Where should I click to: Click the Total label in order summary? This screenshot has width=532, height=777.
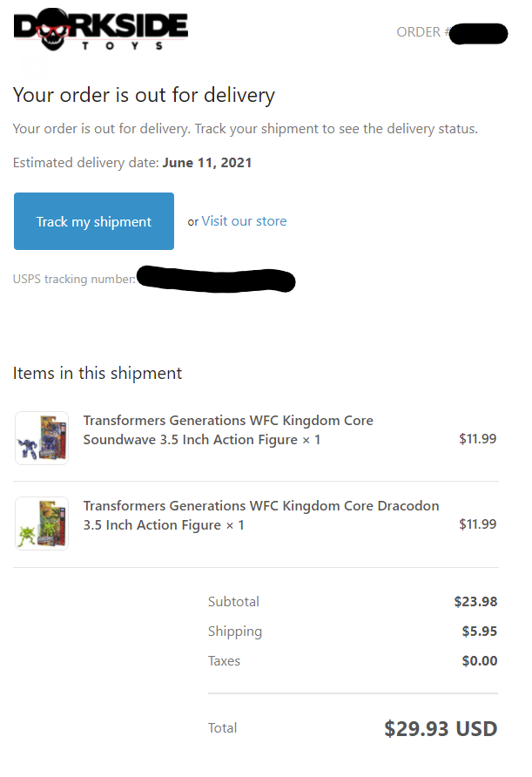point(222,728)
